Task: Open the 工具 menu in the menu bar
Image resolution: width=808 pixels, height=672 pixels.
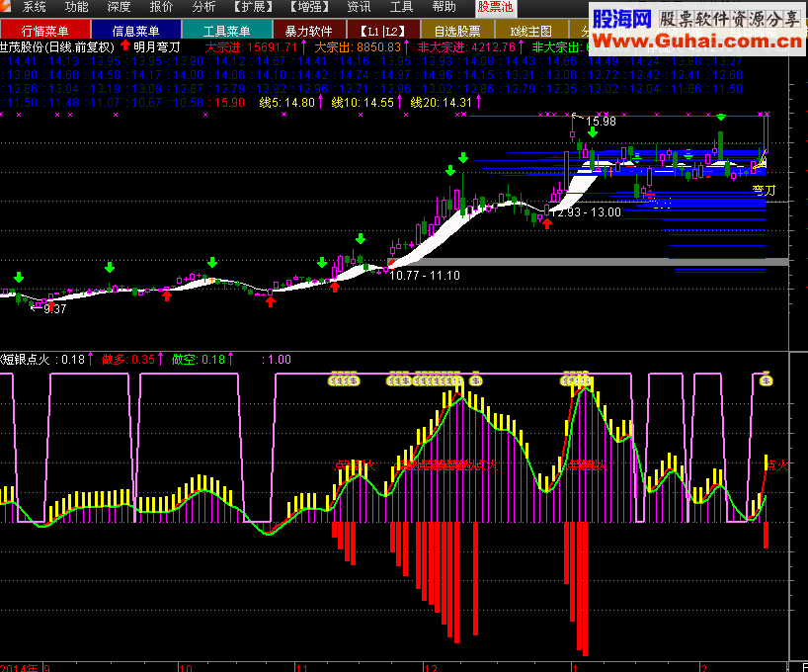Action: 401,7
